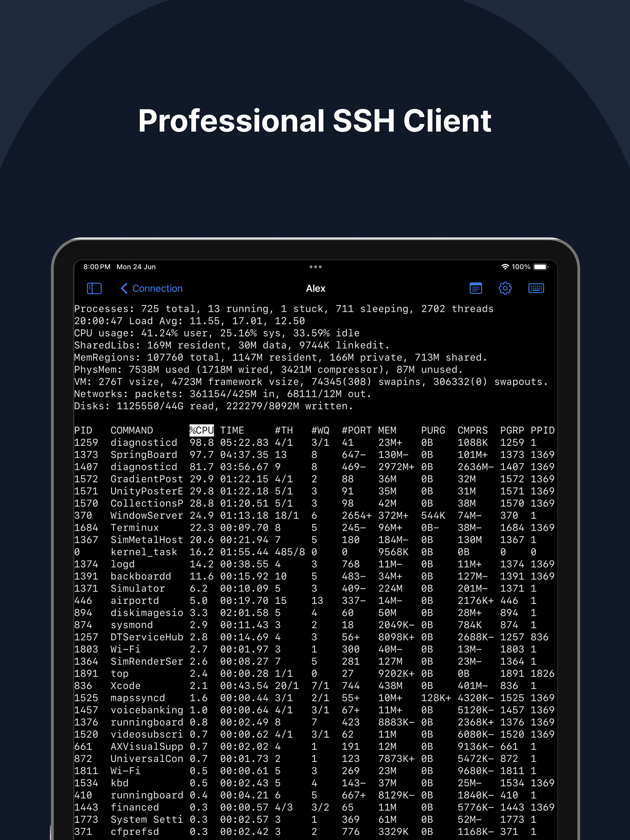Tap the 8:00 PM clock
This screenshot has width=630, height=840.
click(x=97, y=267)
